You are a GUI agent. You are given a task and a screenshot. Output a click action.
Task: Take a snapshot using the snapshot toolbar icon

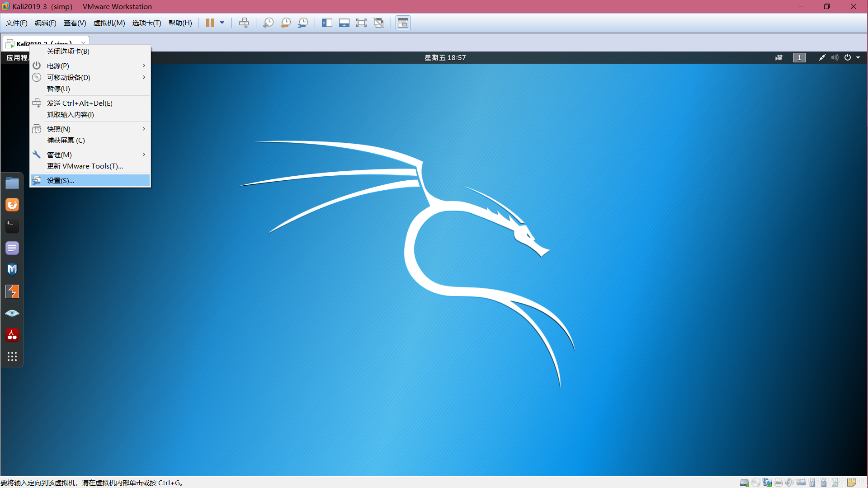pyautogui.click(x=268, y=23)
